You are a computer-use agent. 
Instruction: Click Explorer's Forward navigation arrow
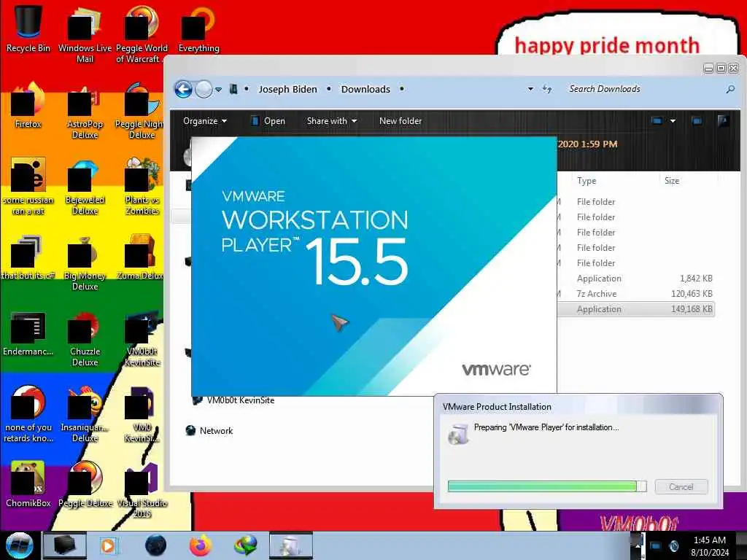[204, 89]
